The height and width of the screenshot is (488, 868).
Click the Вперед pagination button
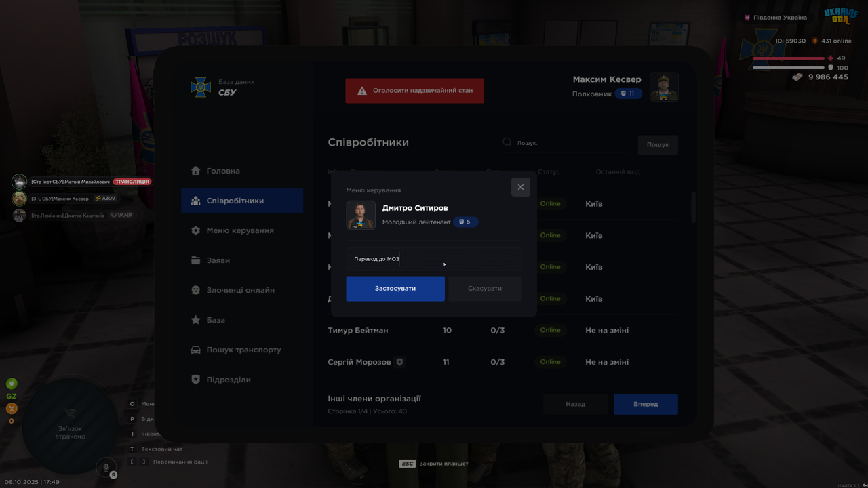(646, 404)
